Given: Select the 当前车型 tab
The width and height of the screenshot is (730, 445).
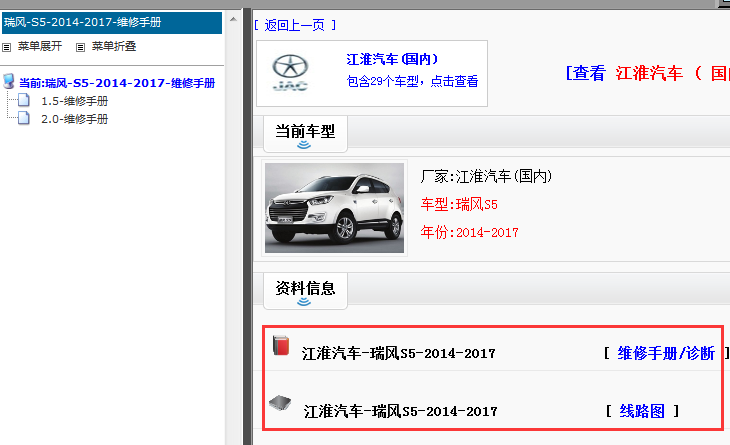Looking at the screenshot, I should tap(305, 134).
